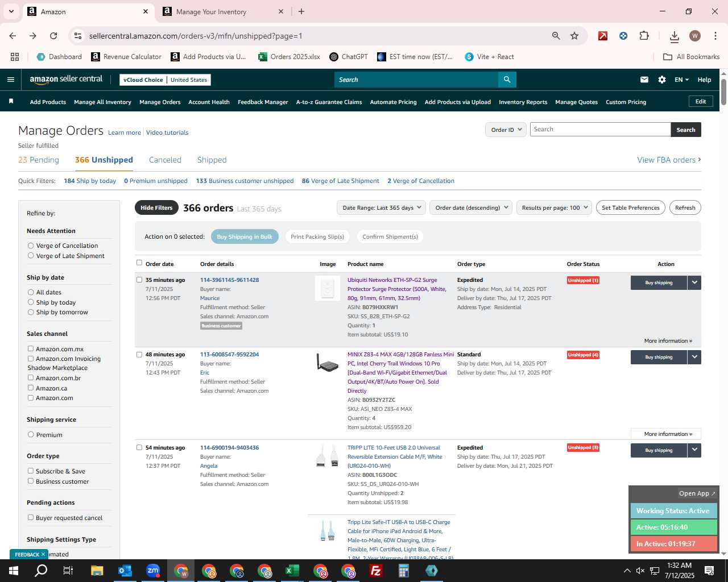728x582 pixels.
Task: Open Manage All Inventory menu item
Action: pyautogui.click(x=102, y=102)
